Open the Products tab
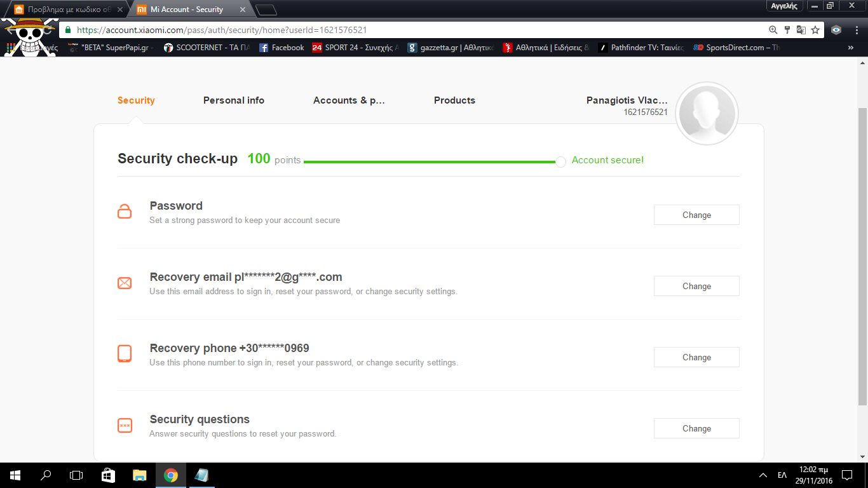This screenshot has width=868, height=488. coord(454,100)
